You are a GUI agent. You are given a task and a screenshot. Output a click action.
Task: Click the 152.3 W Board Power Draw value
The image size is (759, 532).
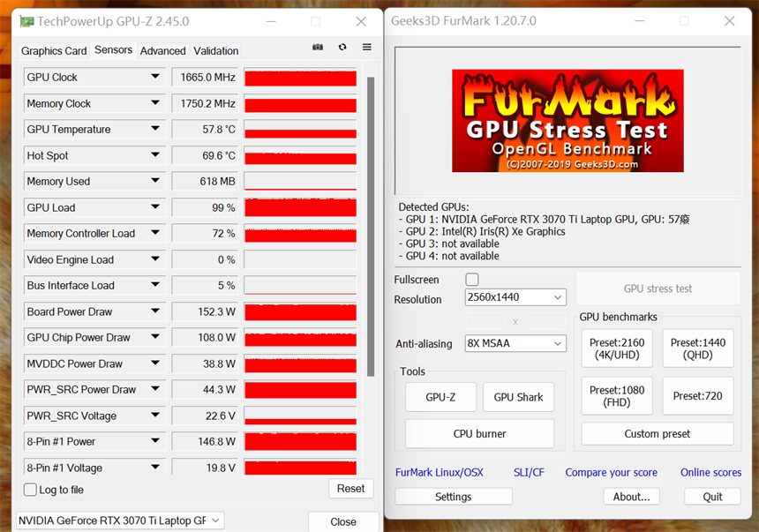[206, 311]
